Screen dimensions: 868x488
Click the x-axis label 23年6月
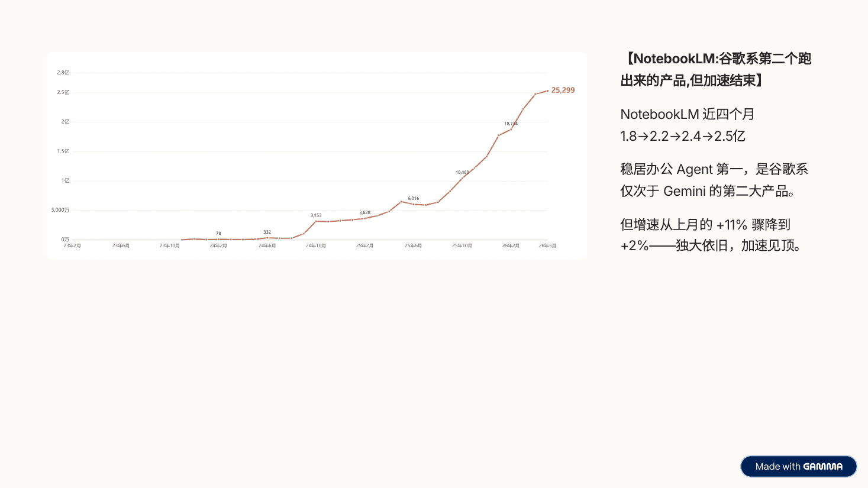121,245
